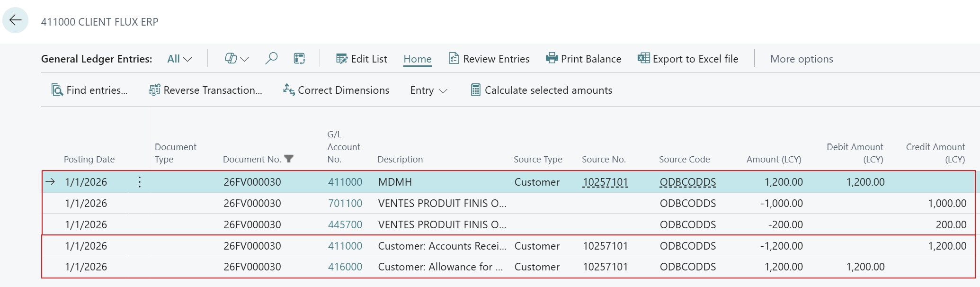Screen dimensions: 980x287
Task: Click Print Balance printer icon
Action: pos(552,58)
